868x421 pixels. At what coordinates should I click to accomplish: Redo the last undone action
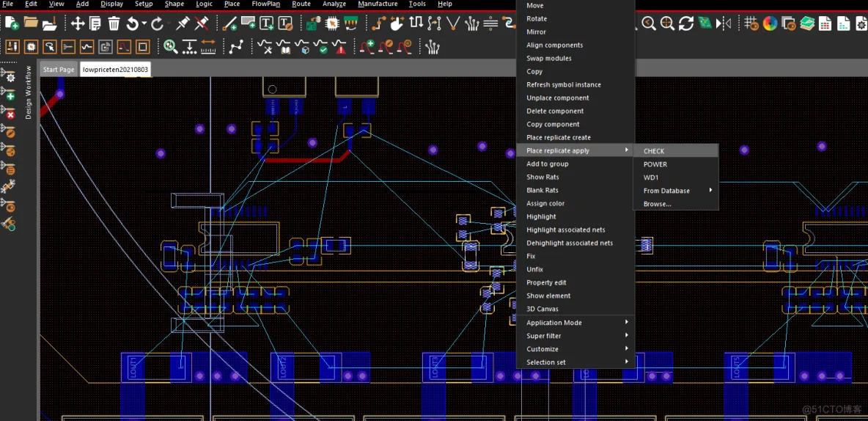(157, 23)
